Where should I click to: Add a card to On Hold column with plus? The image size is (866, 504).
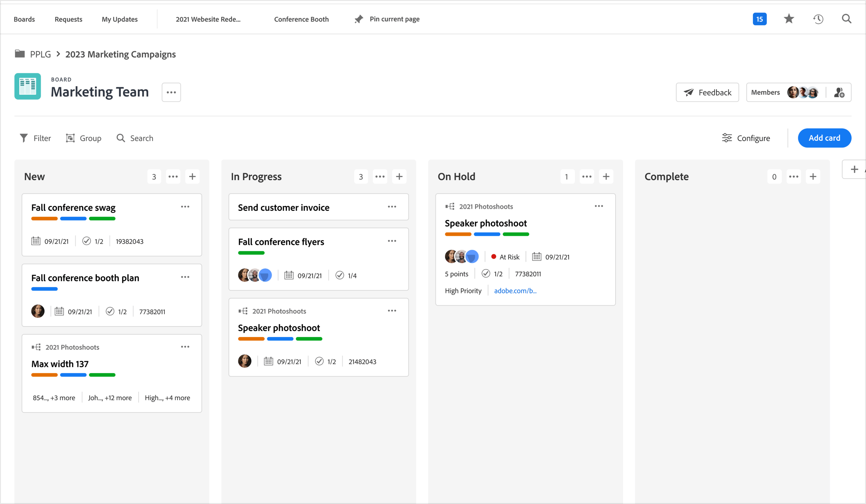pos(606,176)
